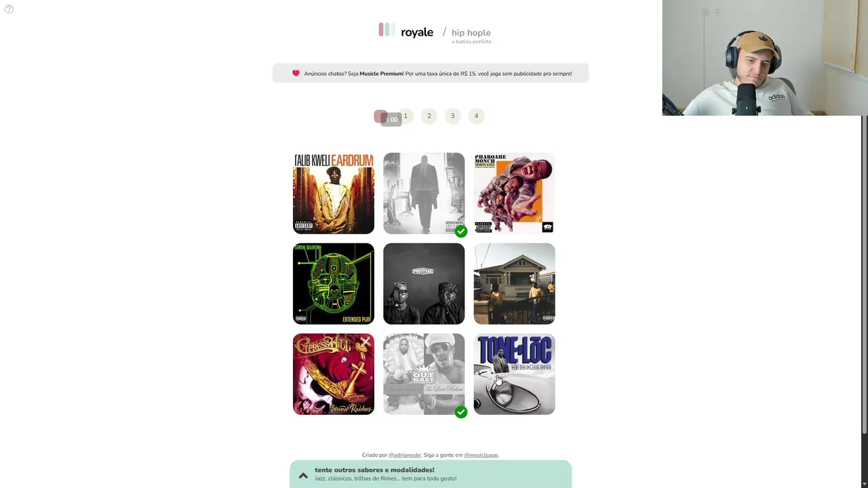Image resolution: width=868 pixels, height=488 pixels.
Task: Go to round 2 indicator
Action: [x=429, y=116]
